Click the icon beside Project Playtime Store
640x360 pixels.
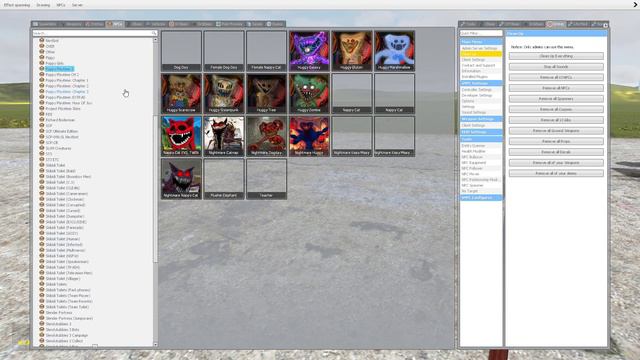(x=42, y=109)
